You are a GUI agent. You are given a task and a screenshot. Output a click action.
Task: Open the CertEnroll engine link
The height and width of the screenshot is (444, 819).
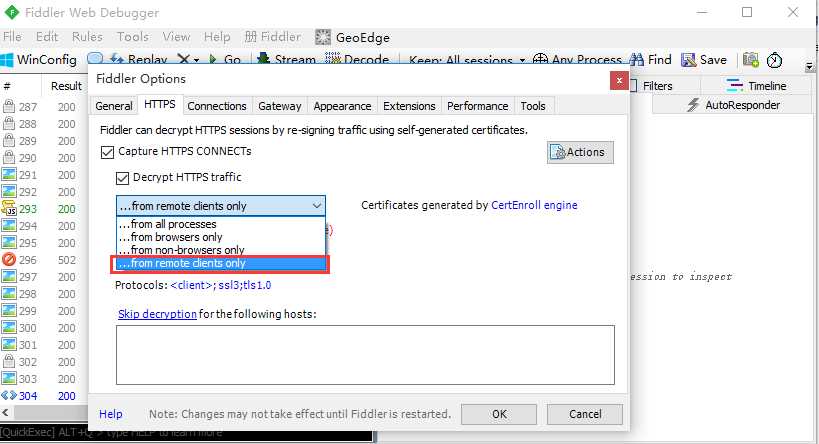pos(534,205)
